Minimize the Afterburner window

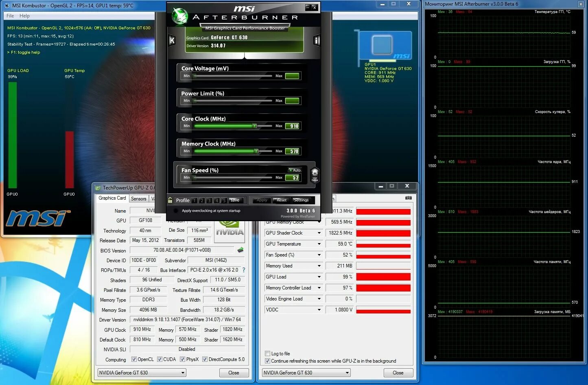click(308, 7)
